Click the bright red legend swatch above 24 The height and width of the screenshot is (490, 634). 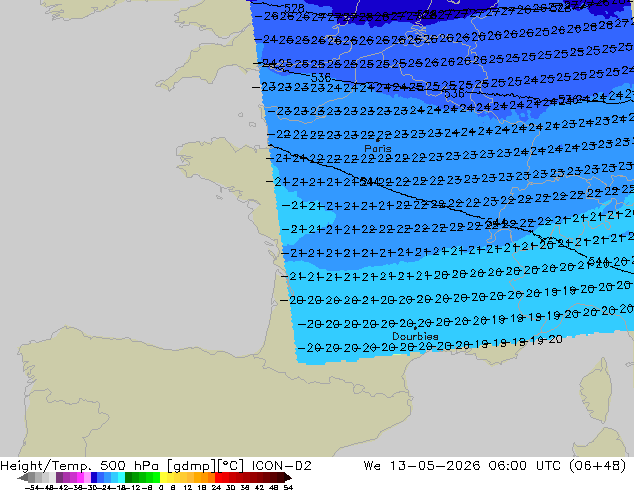pyautogui.click(x=218, y=477)
